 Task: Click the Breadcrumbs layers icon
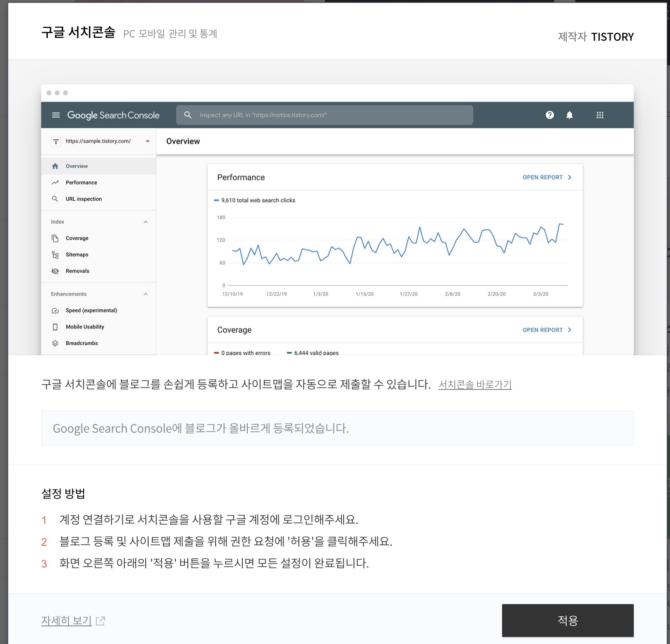[x=55, y=343]
